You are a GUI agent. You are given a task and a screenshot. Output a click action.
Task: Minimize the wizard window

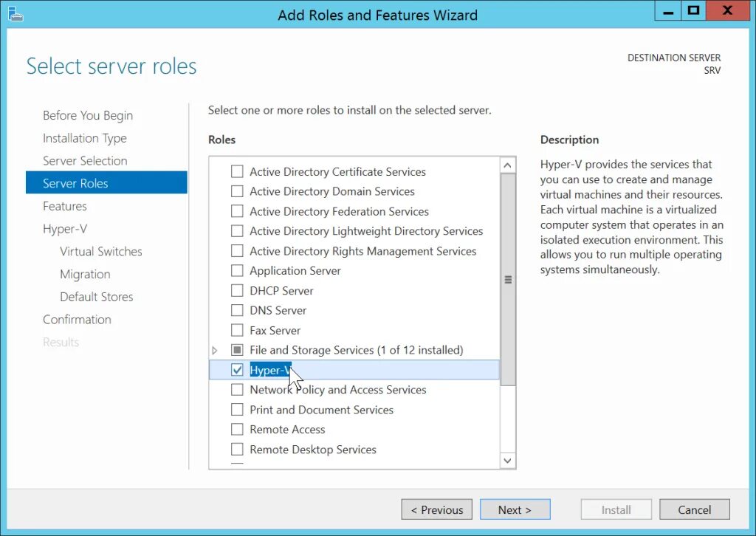click(x=667, y=10)
